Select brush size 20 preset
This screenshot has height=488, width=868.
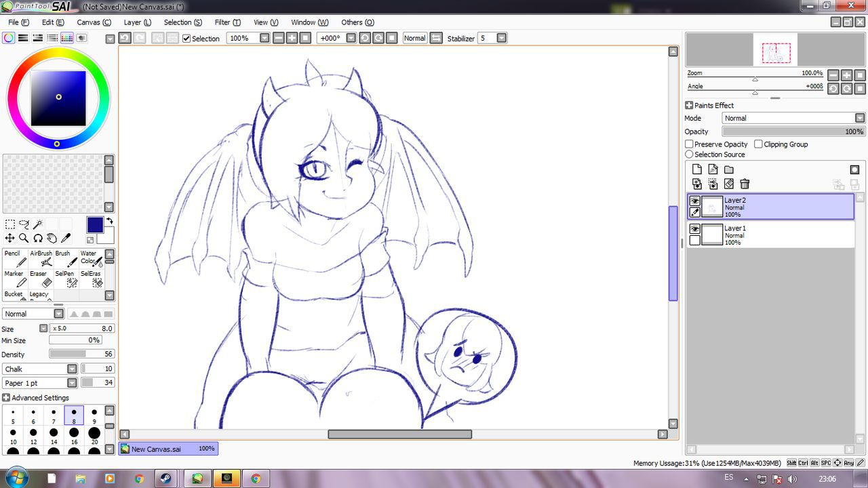click(94, 436)
